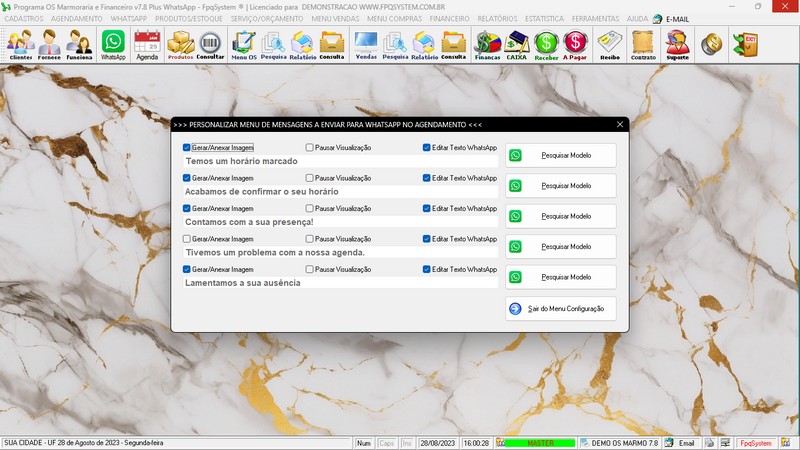Viewport: 800px width, 450px height.
Task: Click Relatório icon next to Menu OS group
Action: click(x=303, y=45)
